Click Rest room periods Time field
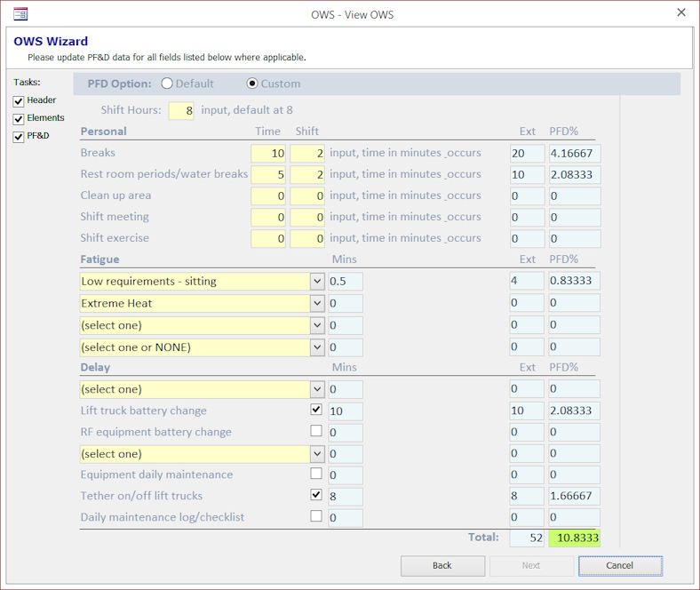The height and width of the screenshot is (590, 700). (268, 175)
